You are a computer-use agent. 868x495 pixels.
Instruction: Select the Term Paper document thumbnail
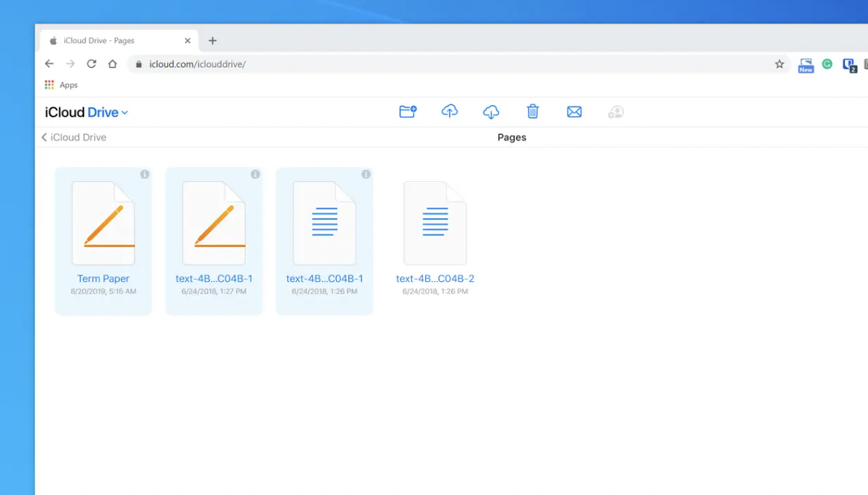[x=104, y=223]
